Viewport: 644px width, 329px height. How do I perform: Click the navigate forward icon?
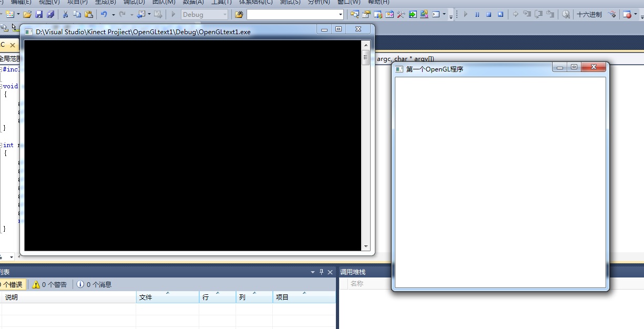point(158,14)
